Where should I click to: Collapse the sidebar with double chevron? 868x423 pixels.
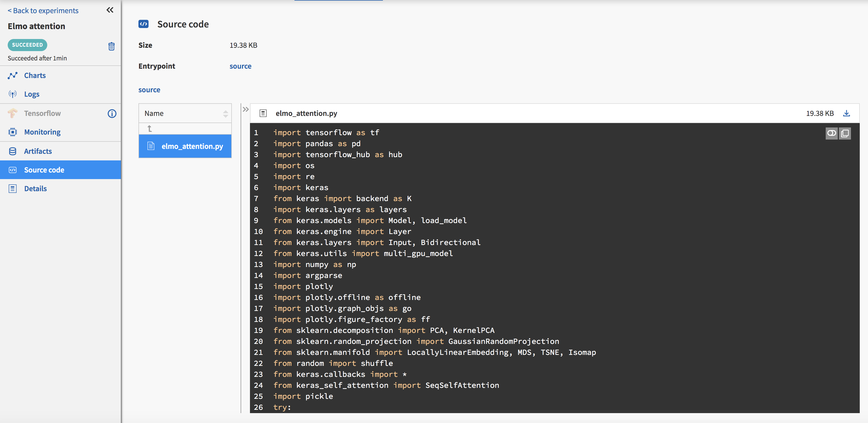(110, 10)
